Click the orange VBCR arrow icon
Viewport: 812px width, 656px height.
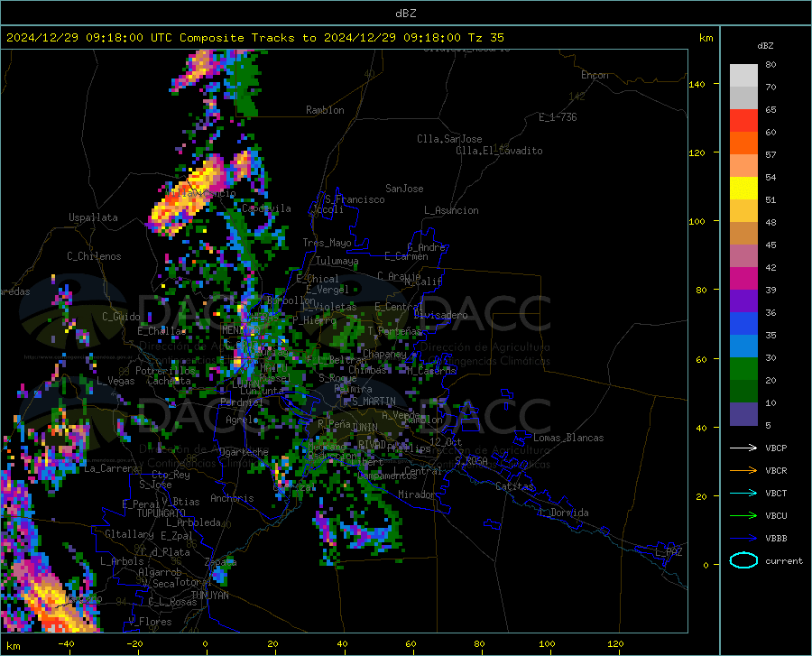tap(743, 471)
